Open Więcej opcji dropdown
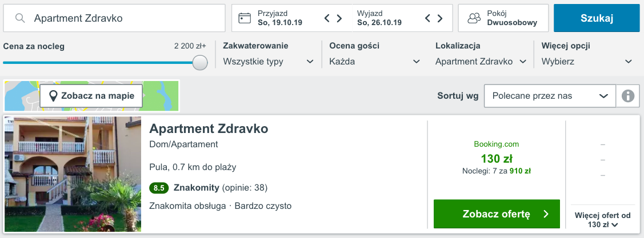The image size is (644, 238). [587, 62]
